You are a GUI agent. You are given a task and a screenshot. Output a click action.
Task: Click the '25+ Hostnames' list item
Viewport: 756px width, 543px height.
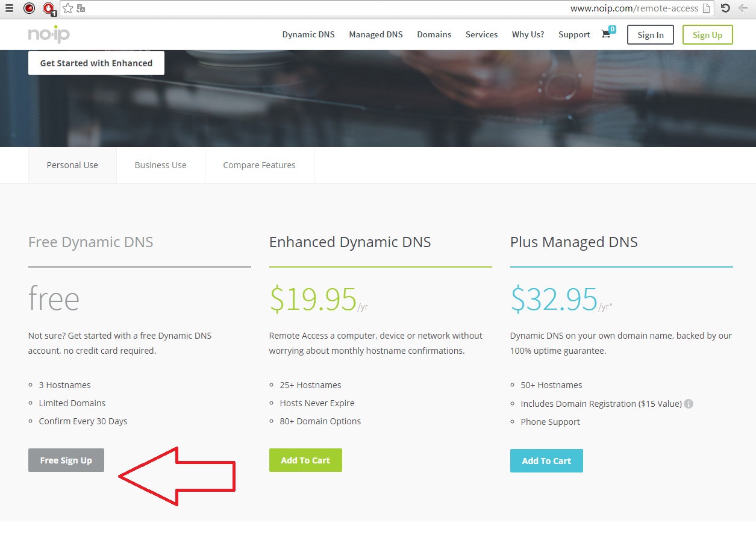click(x=310, y=385)
